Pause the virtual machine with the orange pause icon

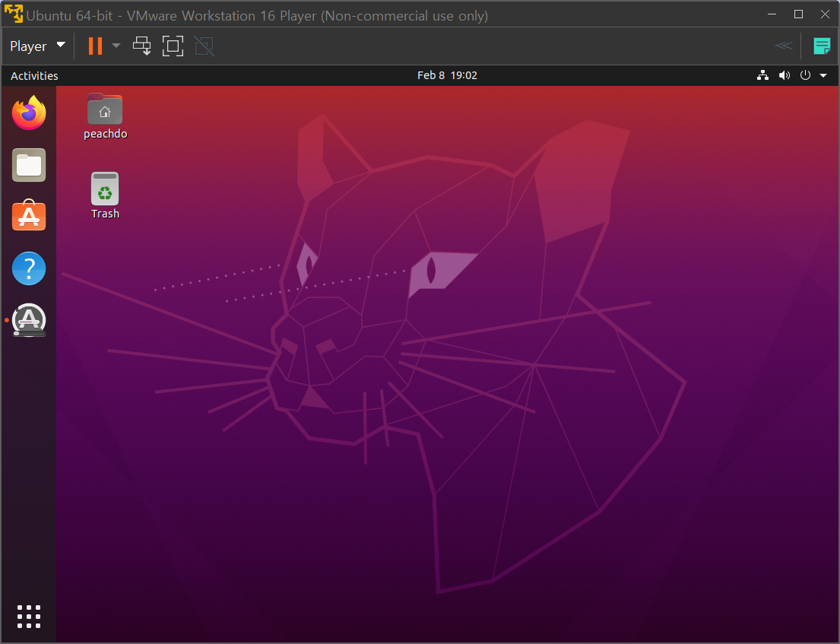(95, 46)
